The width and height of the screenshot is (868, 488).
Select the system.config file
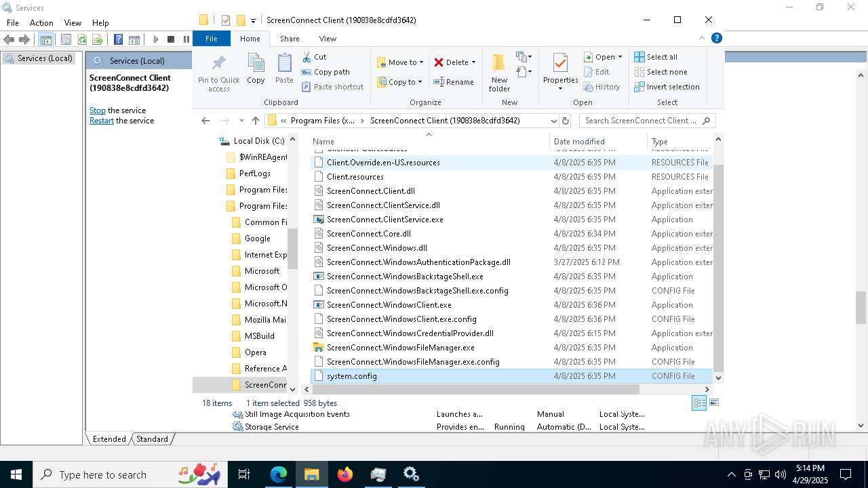tap(512, 376)
